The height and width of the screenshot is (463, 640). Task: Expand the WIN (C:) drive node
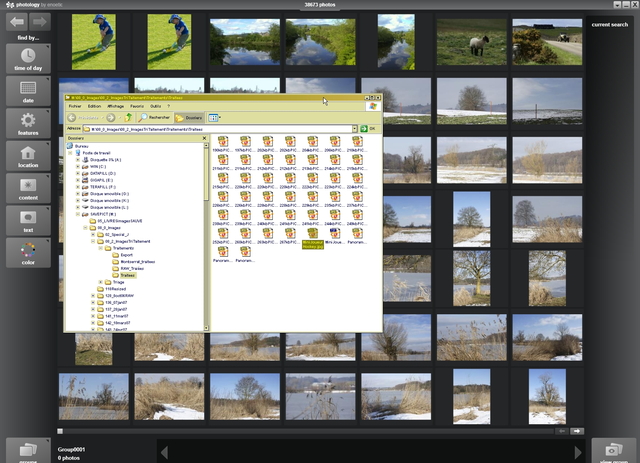point(78,166)
